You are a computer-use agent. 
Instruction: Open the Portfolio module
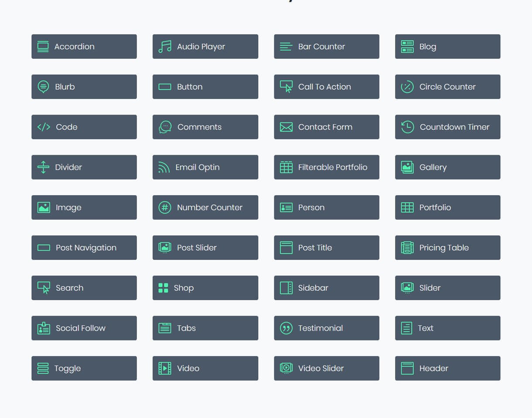click(448, 207)
